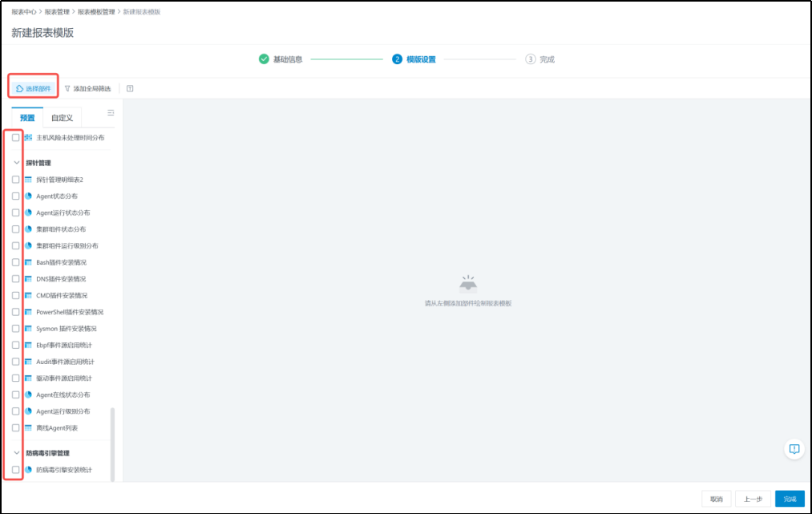Click pie chart icon of 集群组件状态分布
This screenshot has height=514, width=812.
click(29, 229)
